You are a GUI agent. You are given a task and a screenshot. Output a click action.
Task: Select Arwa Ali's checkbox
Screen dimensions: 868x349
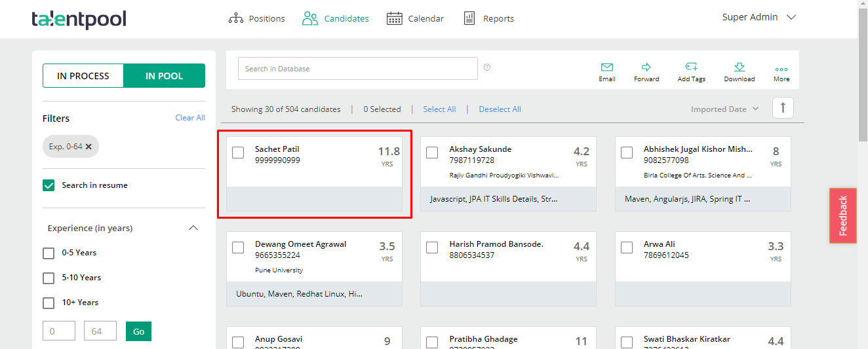tap(627, 248)
